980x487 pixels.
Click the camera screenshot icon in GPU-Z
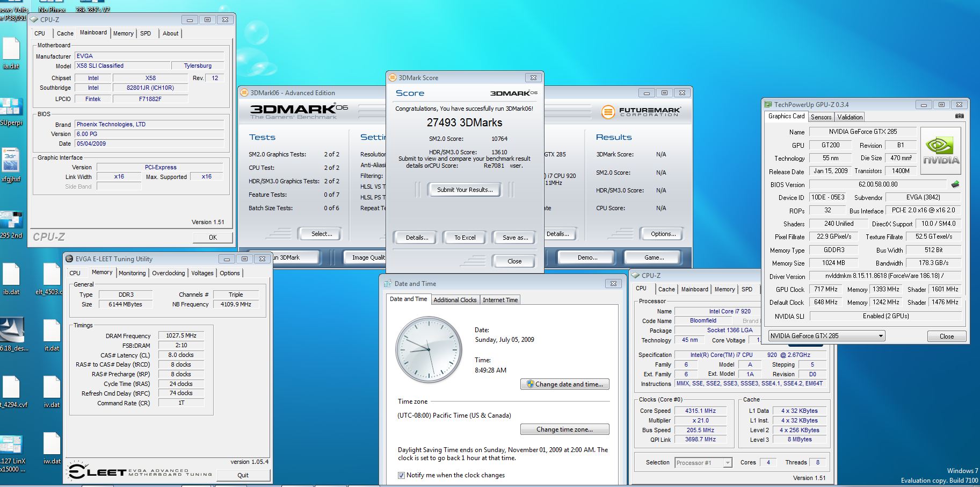point(959,116)
